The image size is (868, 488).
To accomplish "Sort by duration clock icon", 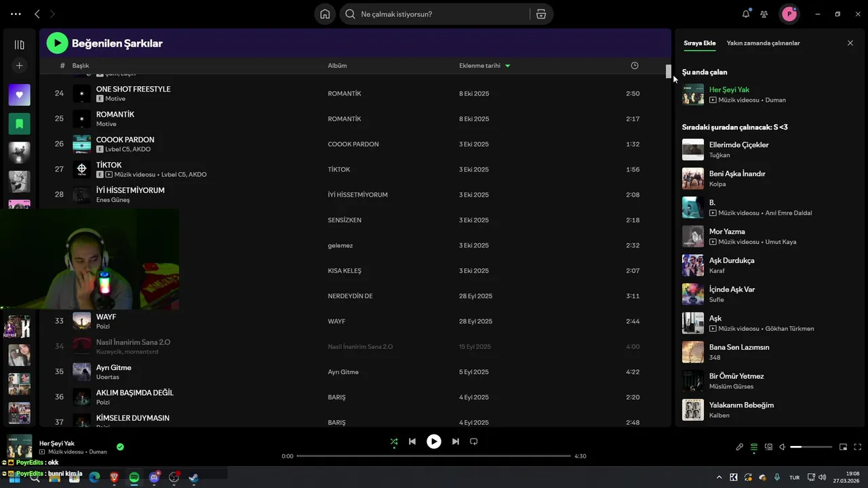I will click(x=635, y=66).
